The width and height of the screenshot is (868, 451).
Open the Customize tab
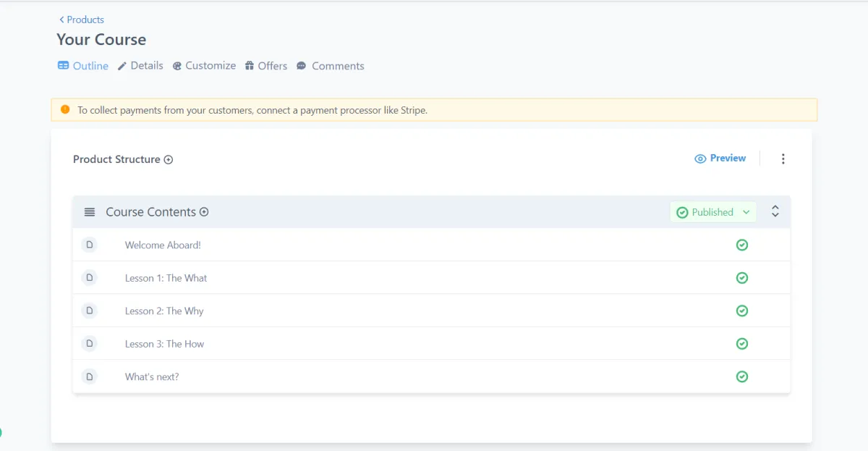[204, 66]
